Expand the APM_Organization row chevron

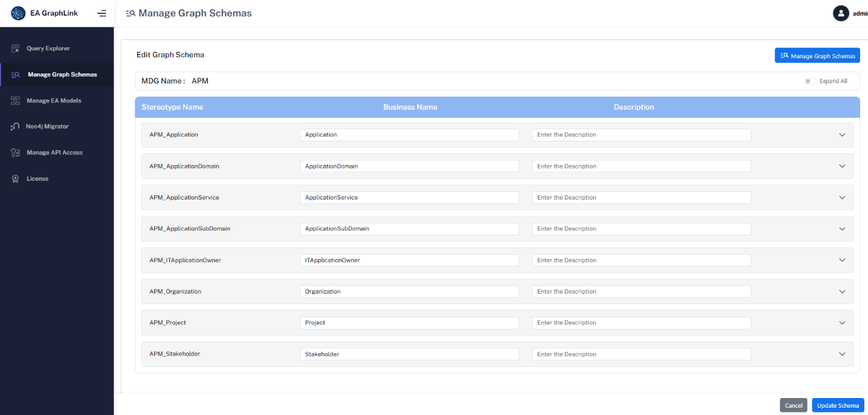(x=842, y=292)
